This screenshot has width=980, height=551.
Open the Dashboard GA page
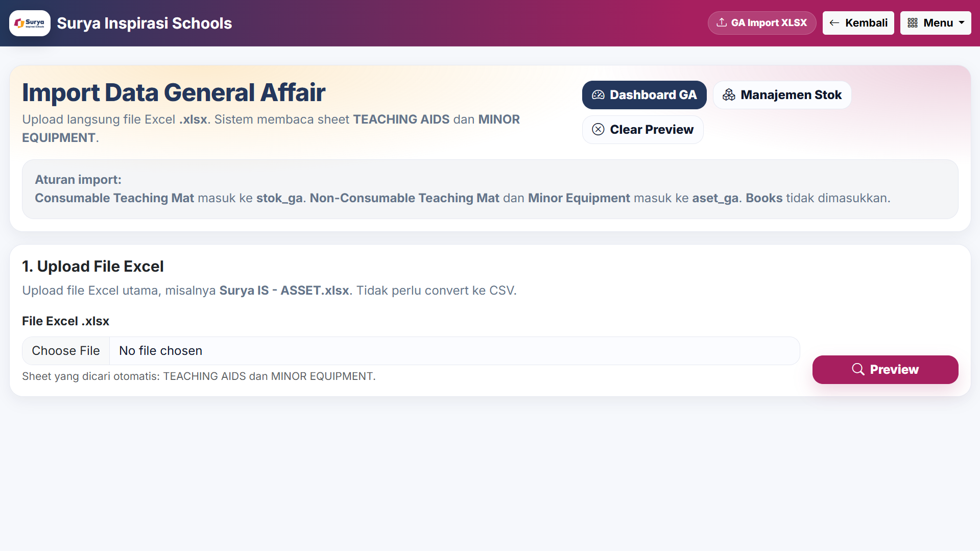click(644, 95)
